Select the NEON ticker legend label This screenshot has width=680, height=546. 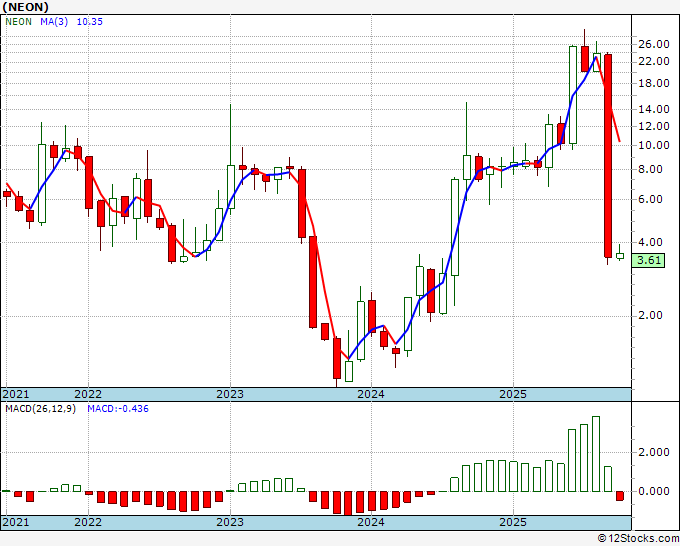[x=19, y=22]
